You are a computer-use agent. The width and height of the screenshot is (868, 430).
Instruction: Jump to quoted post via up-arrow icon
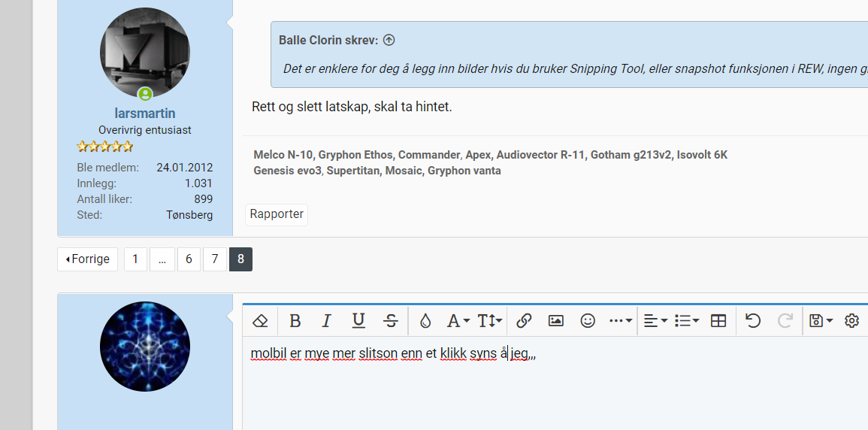click(x=389, y=40)
